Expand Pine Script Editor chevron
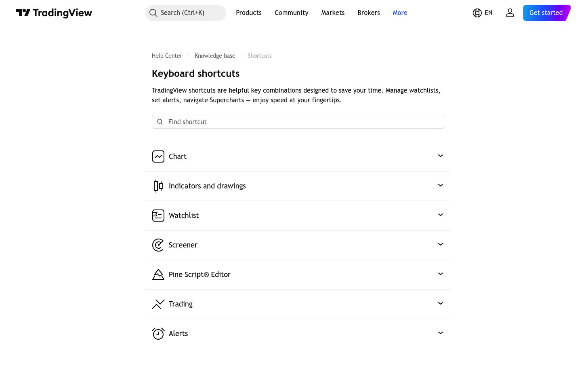This screenshot has width=588, height=368. point(441,274)
